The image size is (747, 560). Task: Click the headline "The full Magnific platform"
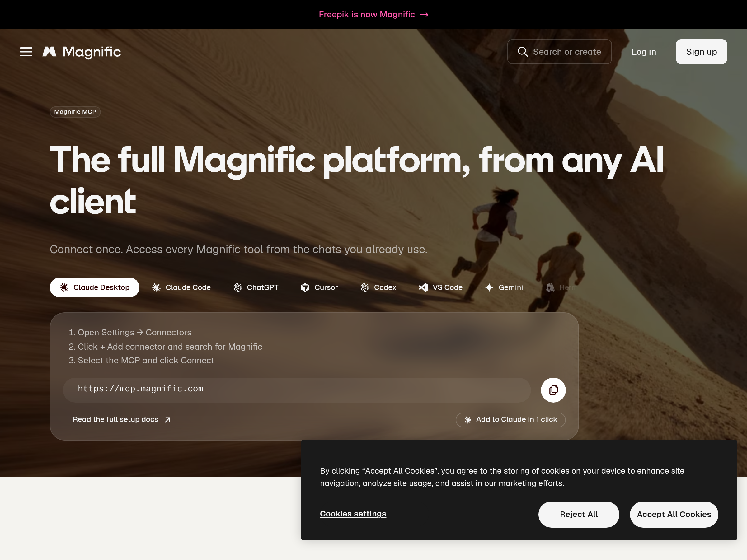[357, 180]
